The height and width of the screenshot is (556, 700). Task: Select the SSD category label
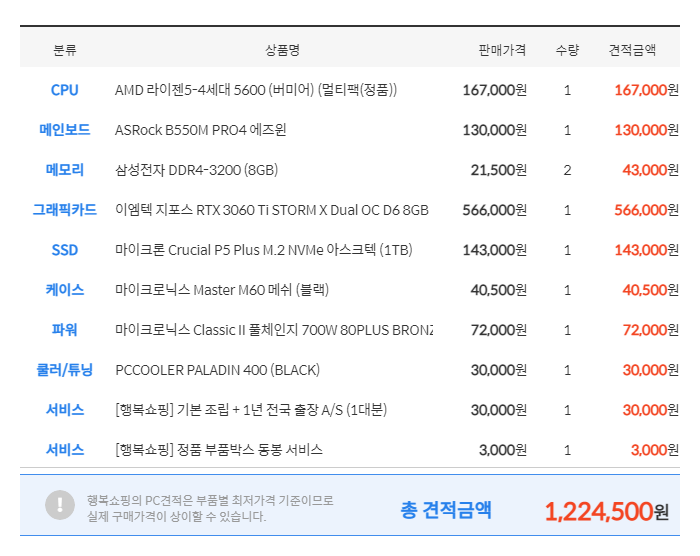tap(65, 250)
